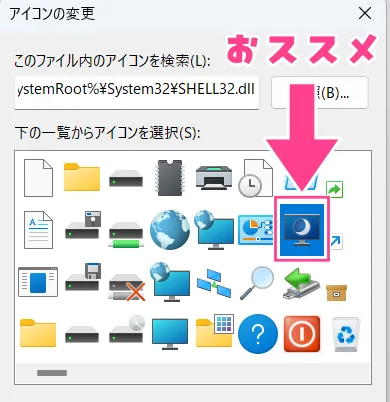Select the printer icon
Screen dimensions: 390x402
point(214,177)
